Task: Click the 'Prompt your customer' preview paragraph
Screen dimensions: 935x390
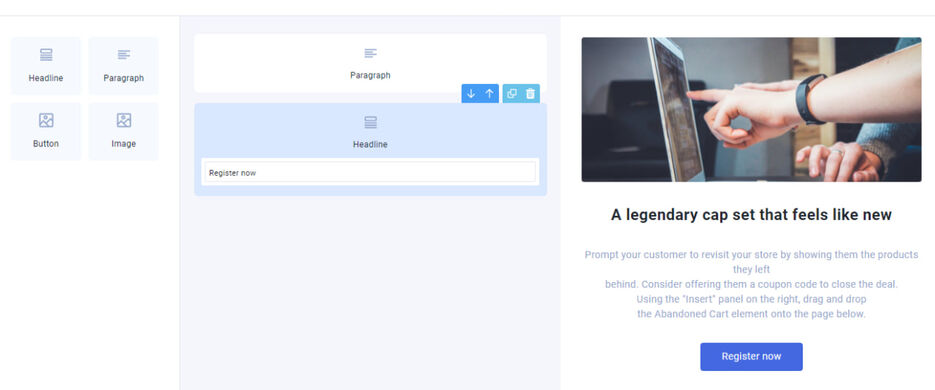Action: (x=751, y=284)
